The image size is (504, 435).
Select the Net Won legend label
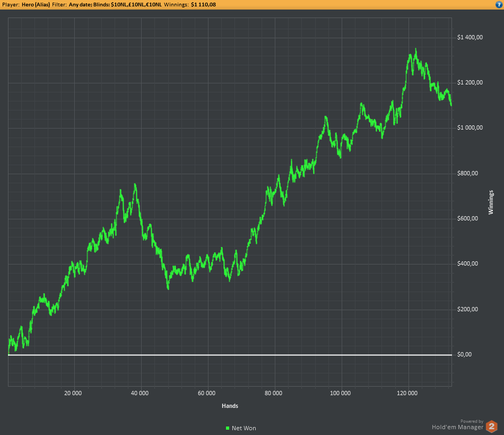(x=244, y=428)
